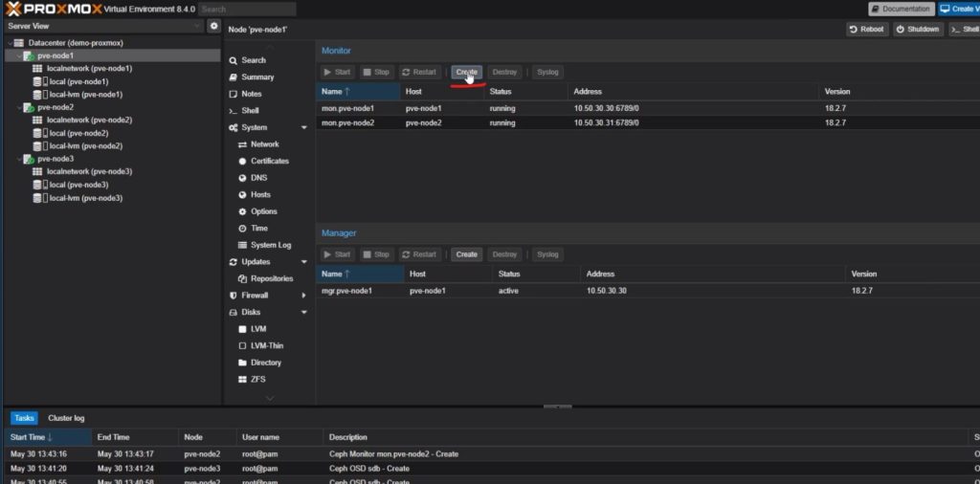This screenshot has width=980, height=484.
Task: Click the Notes icon in node menu
Action: pyautogui.click(x=234, y=95)
